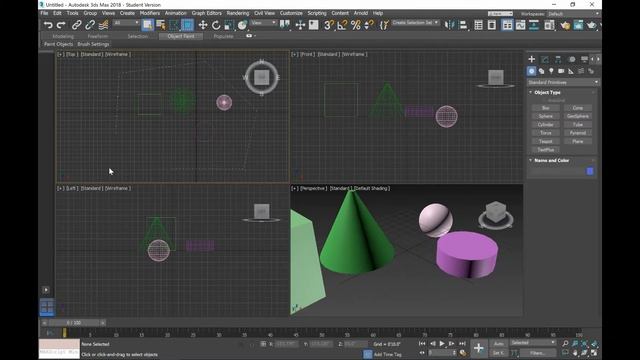Open the Scene Explorer toggle icon
This screenshot has width=640, height=360.
[x=478, y=25]
